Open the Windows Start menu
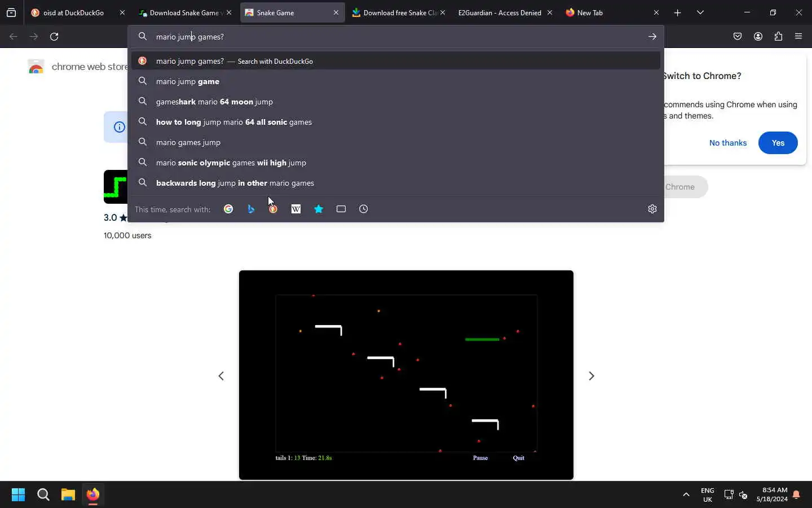 tap(18, 495)
